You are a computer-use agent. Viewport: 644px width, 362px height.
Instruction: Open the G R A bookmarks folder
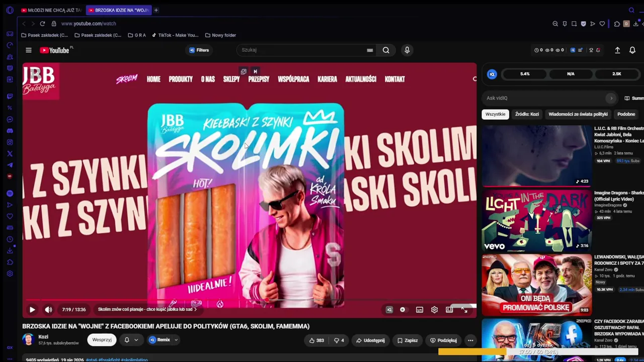click(137, 35)
